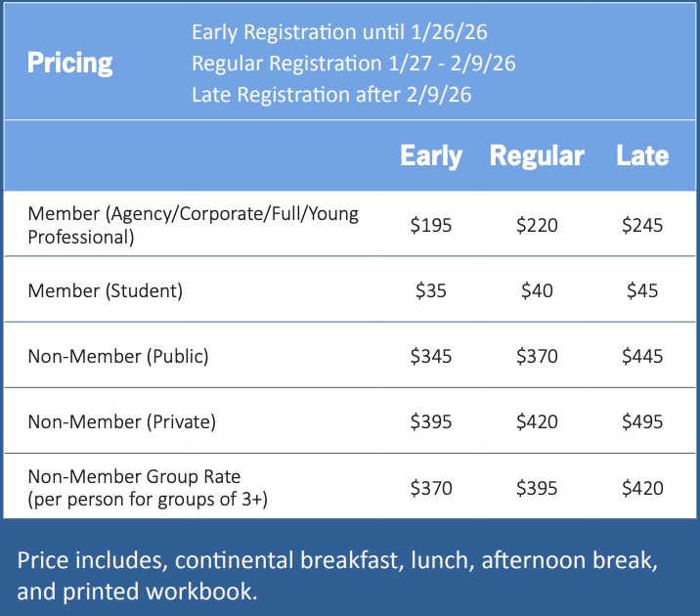Click the Member Agency/Corporate/Full/Young Professional row label
The height and width of the screenshot is (616, 700).
point(193,225)
